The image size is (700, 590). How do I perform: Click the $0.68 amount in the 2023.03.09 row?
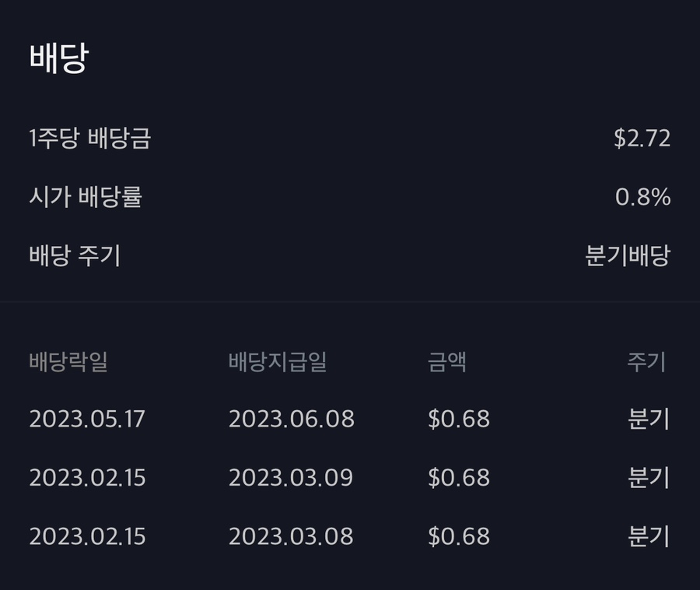pos(459,477)
